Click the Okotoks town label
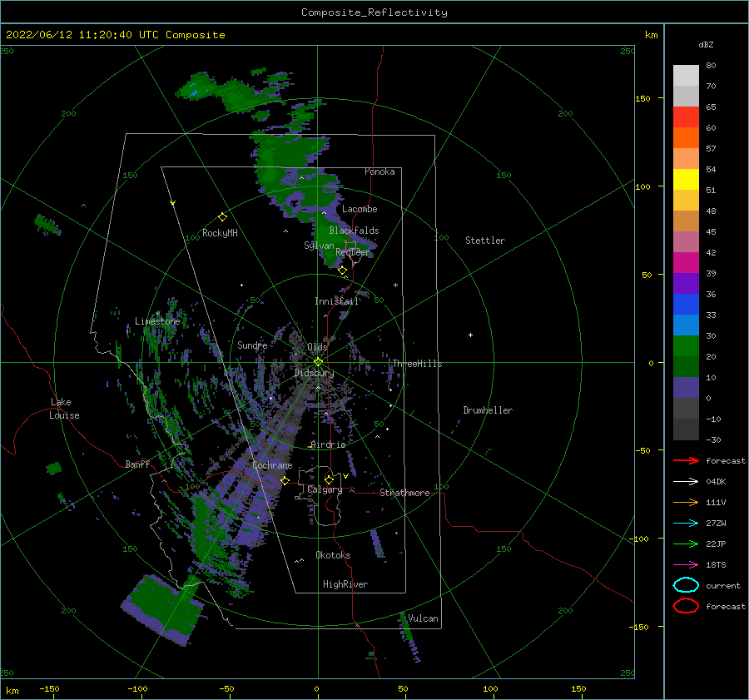749x700 pixels. (333, 555)
